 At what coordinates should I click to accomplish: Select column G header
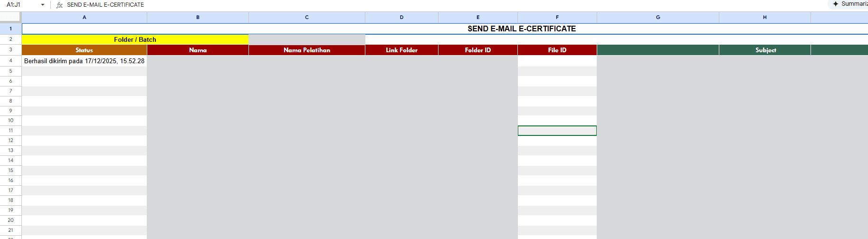click(x=658, y=17)
